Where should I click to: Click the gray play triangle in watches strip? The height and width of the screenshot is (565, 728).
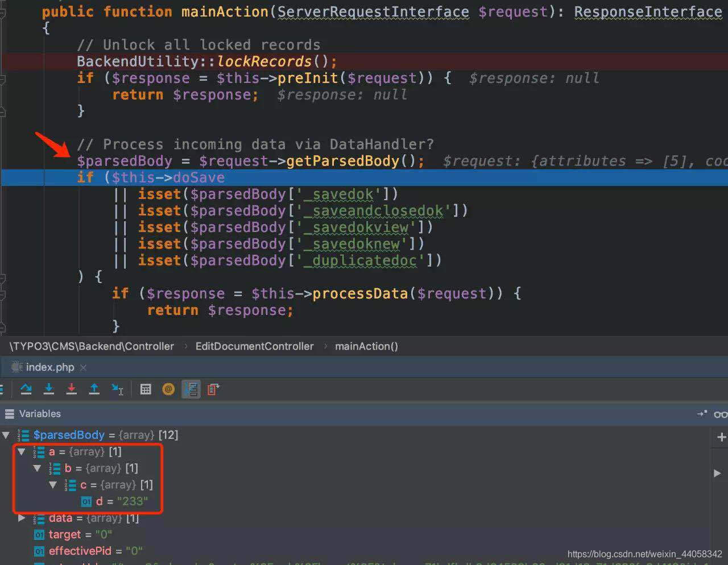[717, 473]
